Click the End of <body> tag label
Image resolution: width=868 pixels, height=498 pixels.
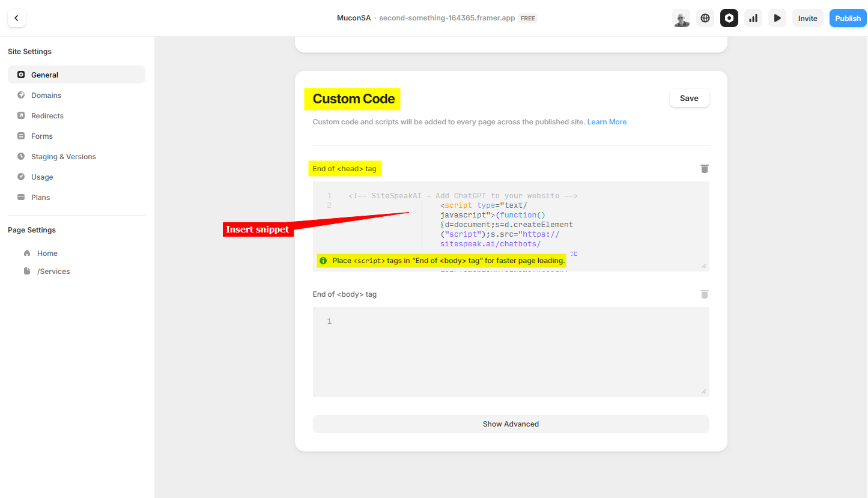tap(345, 294)
